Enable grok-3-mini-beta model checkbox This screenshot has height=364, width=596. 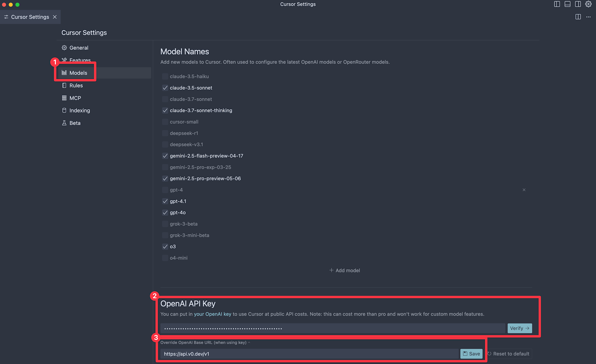coord(165,235)
